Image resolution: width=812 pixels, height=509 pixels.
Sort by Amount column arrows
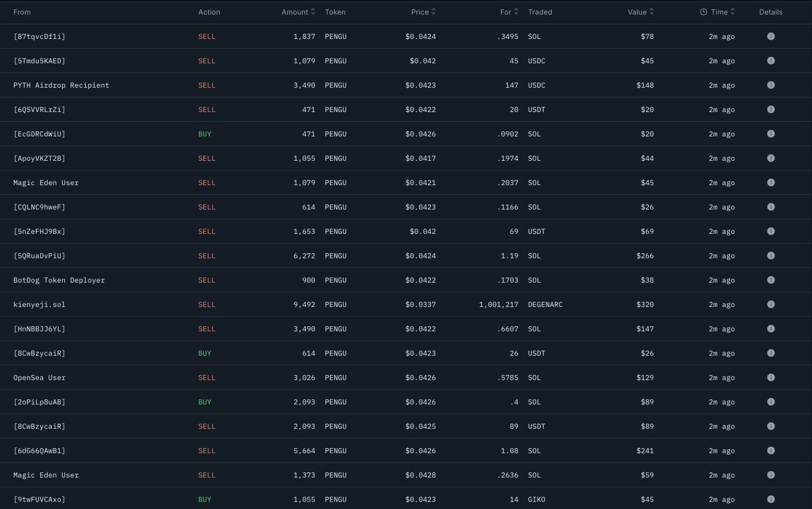tap(313, 12)
